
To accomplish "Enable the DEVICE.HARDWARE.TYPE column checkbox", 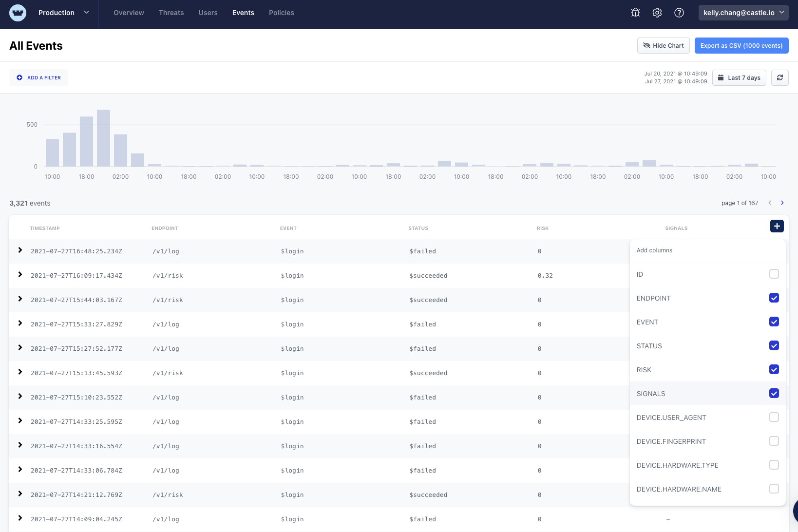I will 774,465.
